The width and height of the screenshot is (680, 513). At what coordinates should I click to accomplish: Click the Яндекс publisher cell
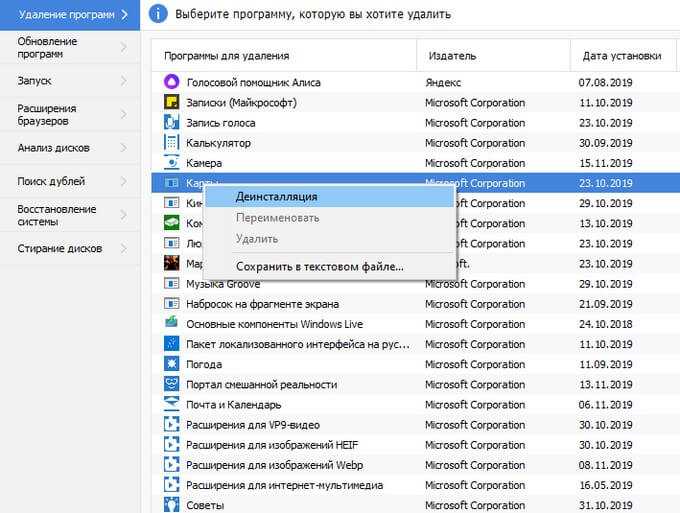coord(443,82)
